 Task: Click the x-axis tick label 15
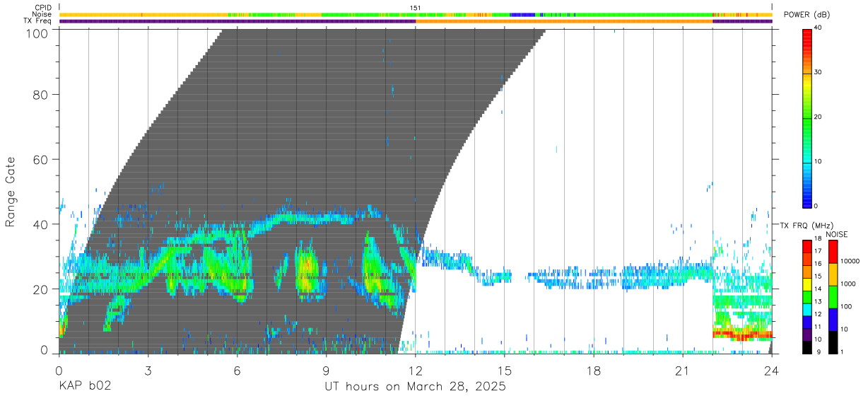(x=504, y=370)
